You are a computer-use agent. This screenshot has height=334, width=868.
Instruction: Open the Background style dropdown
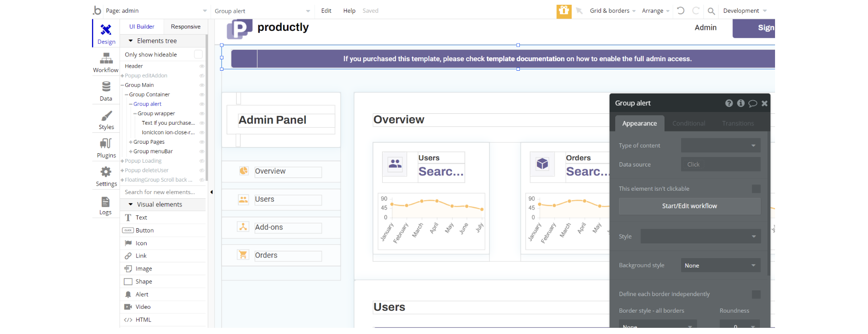point(720,265)
